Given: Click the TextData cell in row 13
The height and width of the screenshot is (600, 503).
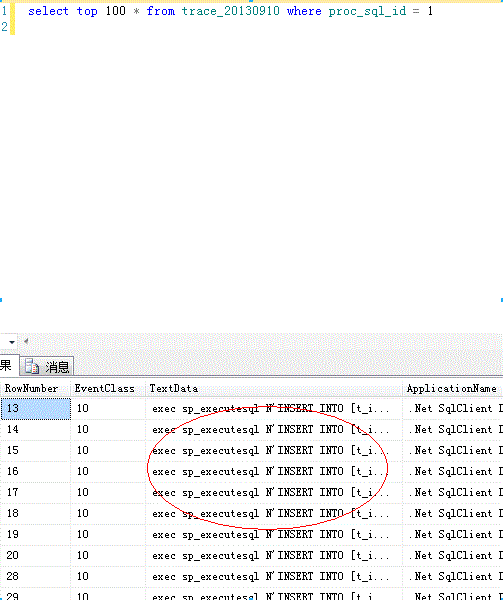Looking at the screenshot, I should tap(274, 409).
